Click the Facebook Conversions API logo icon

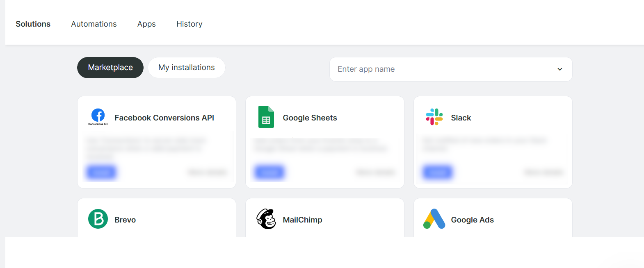tap(98, 117)
